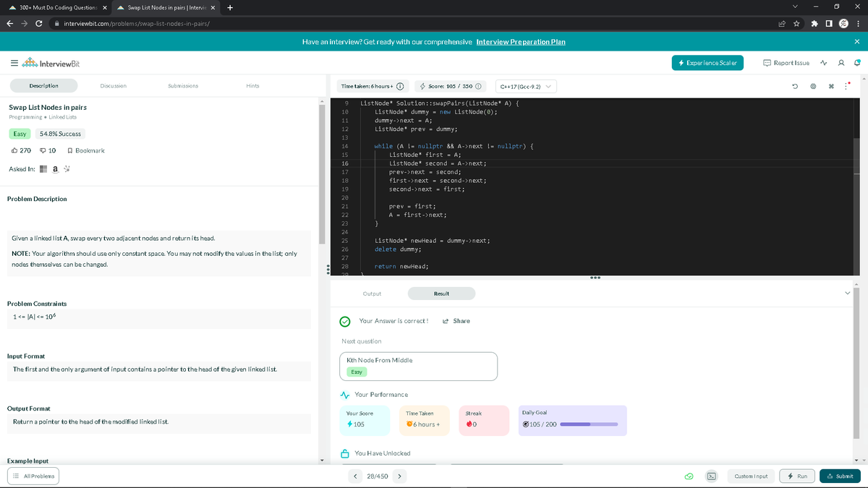The height and width of the screenshot is (488, 868).
Task: Click the 54.8% Success badge
Action: pyautogui.click(x=60, y=134)
